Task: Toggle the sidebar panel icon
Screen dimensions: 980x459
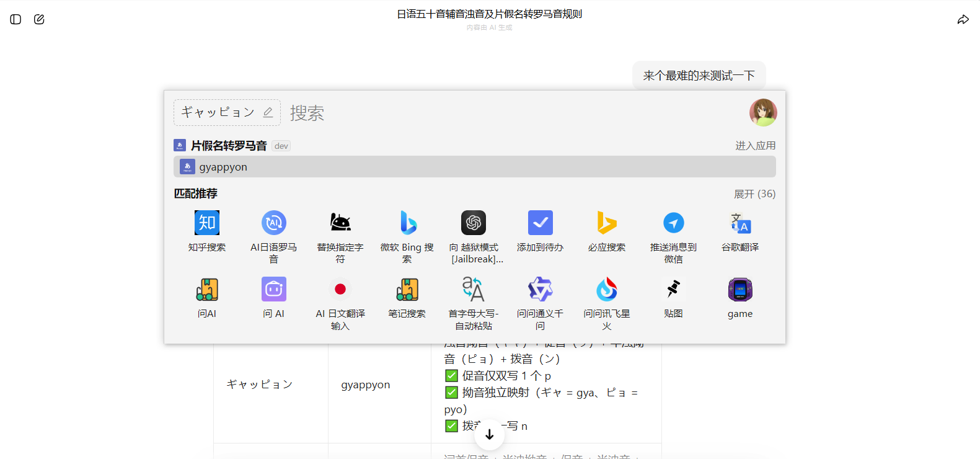Action: pyautogui.click(x=16, y=19)
